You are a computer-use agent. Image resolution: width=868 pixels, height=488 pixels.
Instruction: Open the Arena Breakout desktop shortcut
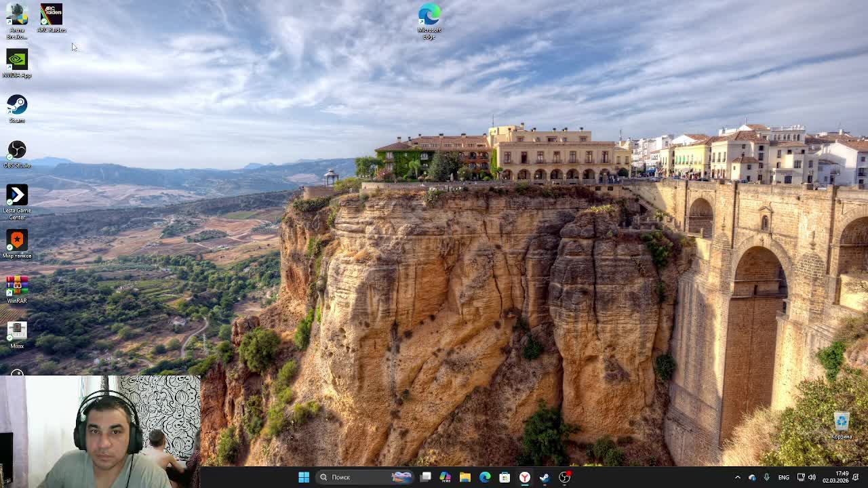click(17, 21)
